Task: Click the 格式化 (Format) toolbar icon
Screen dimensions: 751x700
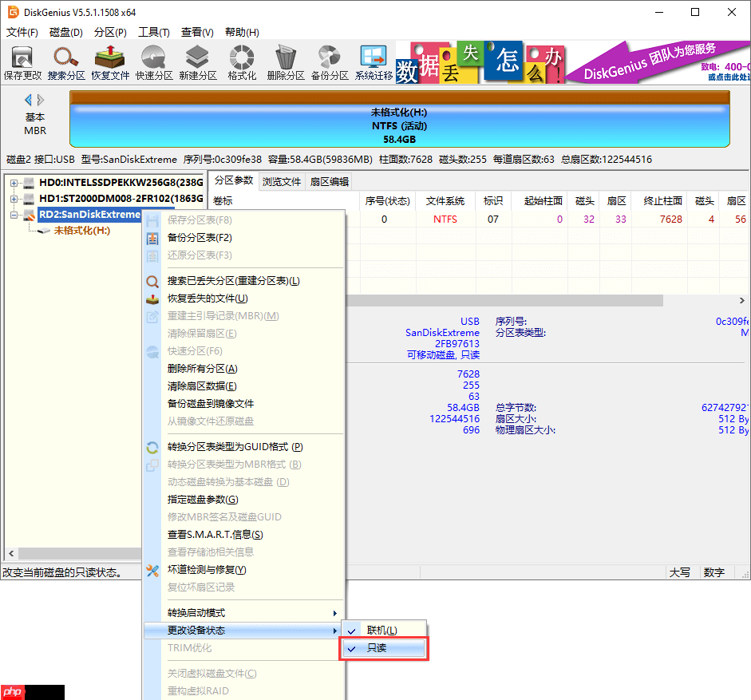Action: (240, 61)
